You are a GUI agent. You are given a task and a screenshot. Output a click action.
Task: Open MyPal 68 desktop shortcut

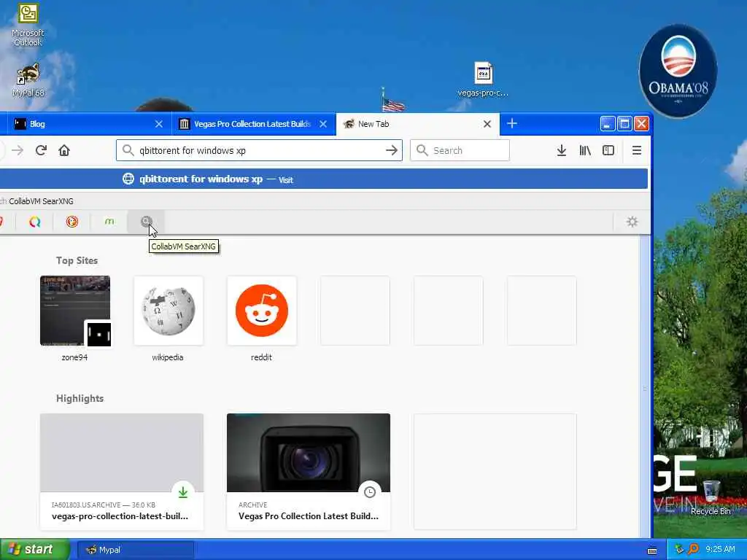28,80
